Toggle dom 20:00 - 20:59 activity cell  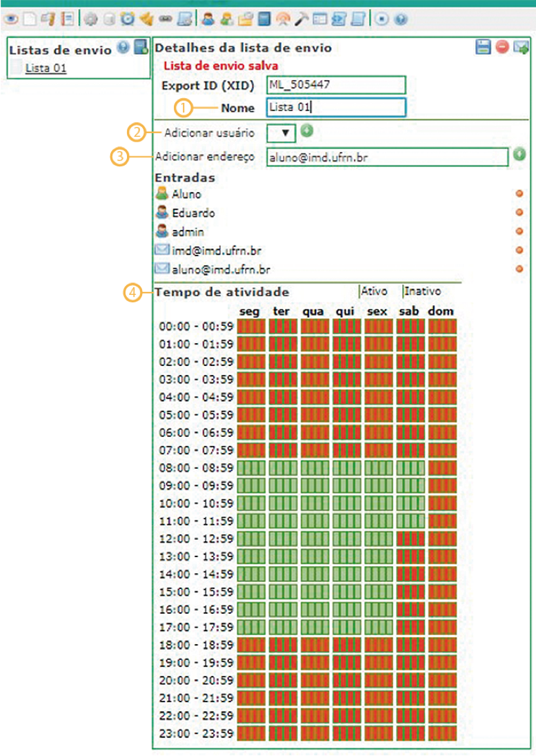click(442, 680)
